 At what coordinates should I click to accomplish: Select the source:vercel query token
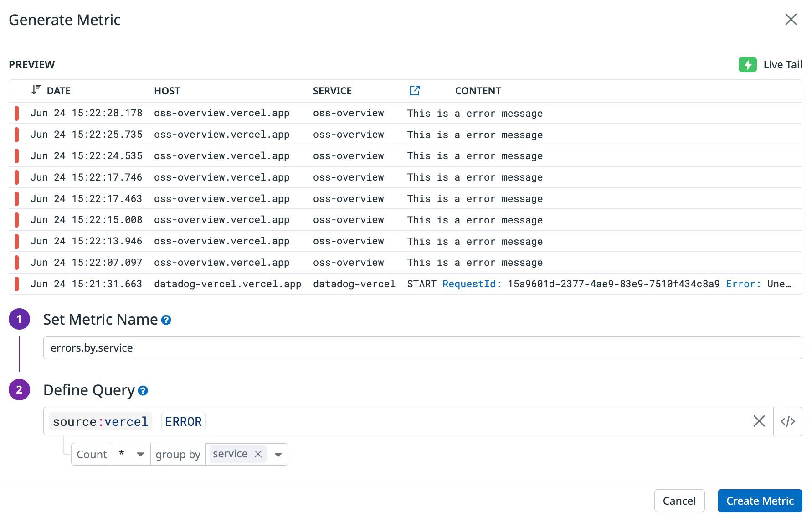pyautogui.click(x=100, y=421)
